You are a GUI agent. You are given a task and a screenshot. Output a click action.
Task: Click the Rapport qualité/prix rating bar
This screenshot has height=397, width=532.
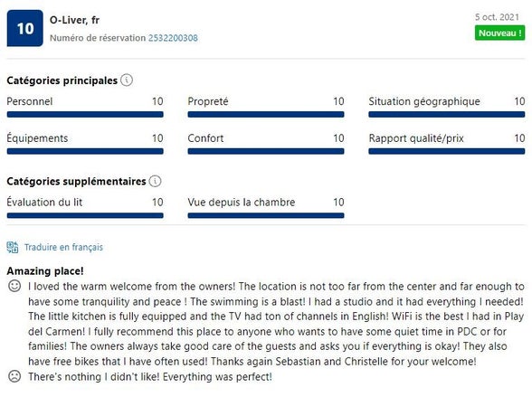pyautogui.click(x=447, y=151)
